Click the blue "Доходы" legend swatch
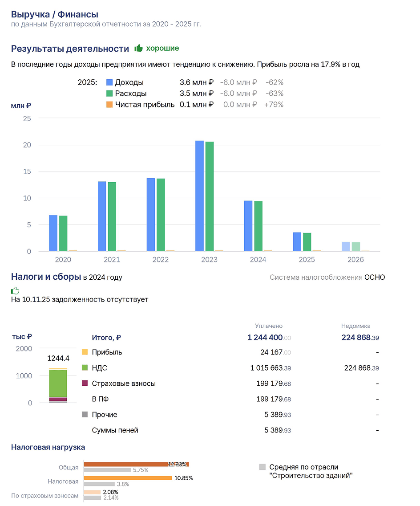The width and height of the screenshot is (420, 506). tap(109, 82)
